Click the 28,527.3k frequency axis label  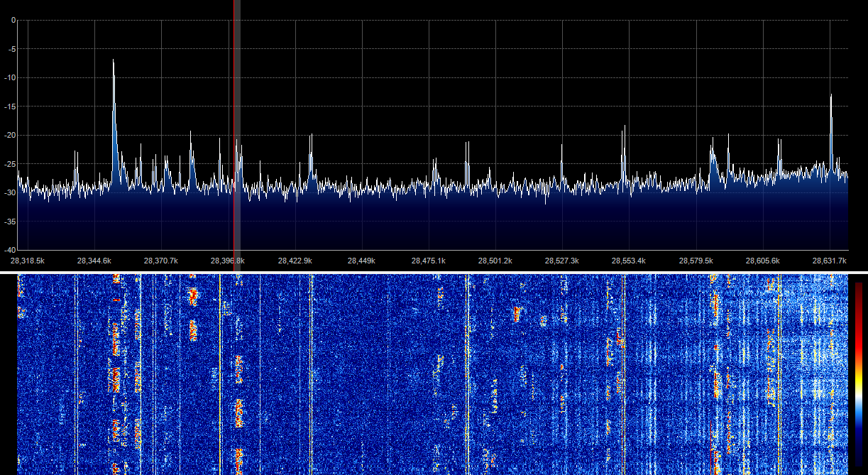tap(561, 261)
